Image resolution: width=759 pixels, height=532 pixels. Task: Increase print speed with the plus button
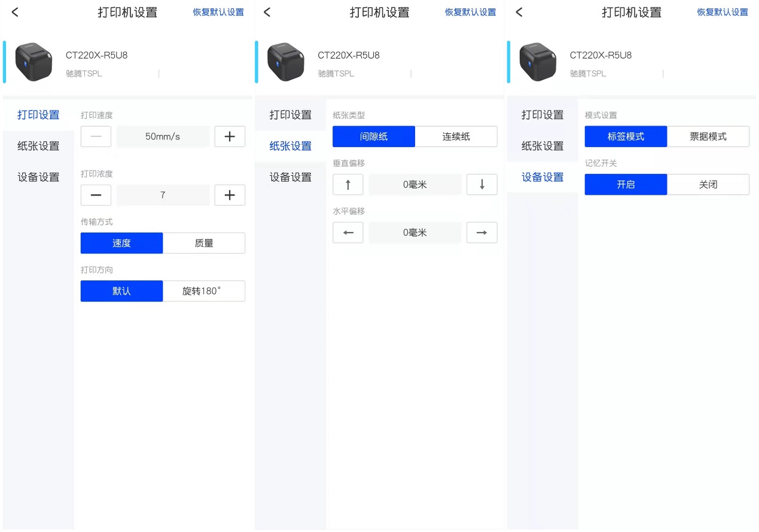230,136
